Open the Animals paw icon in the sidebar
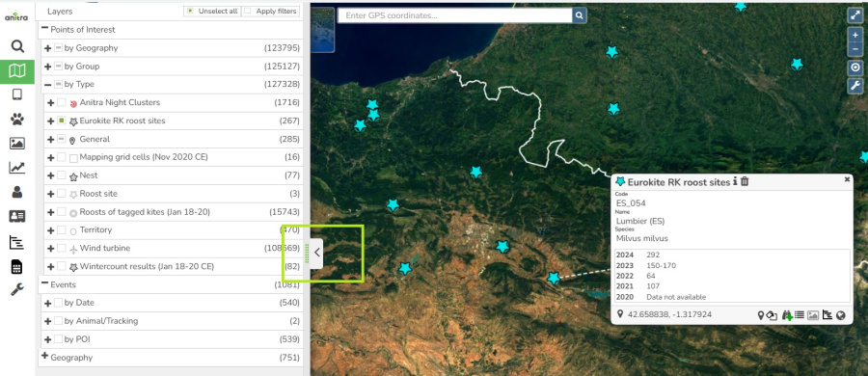868x376 pixels. pyautogui.click(x=17, y=119)
